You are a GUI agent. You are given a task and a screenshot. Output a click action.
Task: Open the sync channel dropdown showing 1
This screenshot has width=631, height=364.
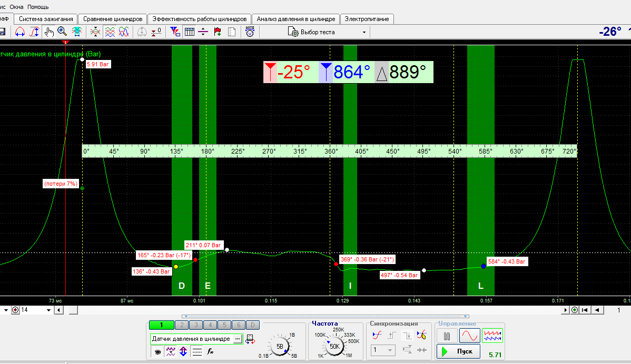(x=383, y=350)
